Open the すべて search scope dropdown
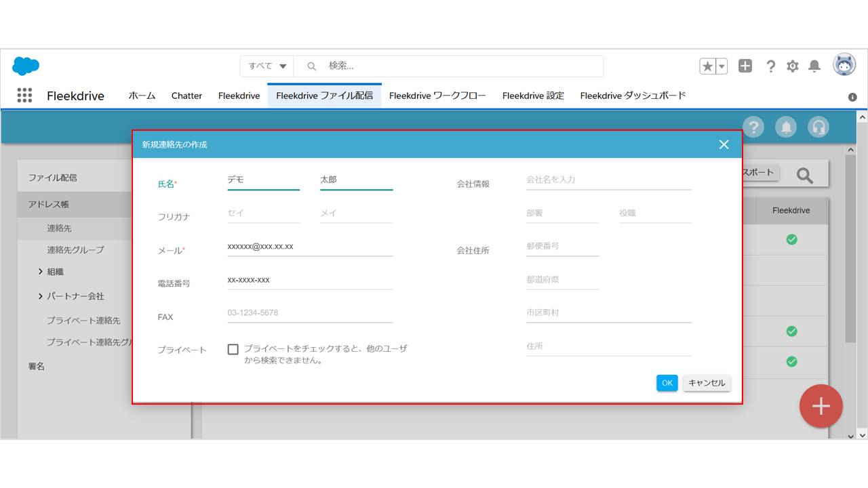868x488 pixels. click(267, 66)
